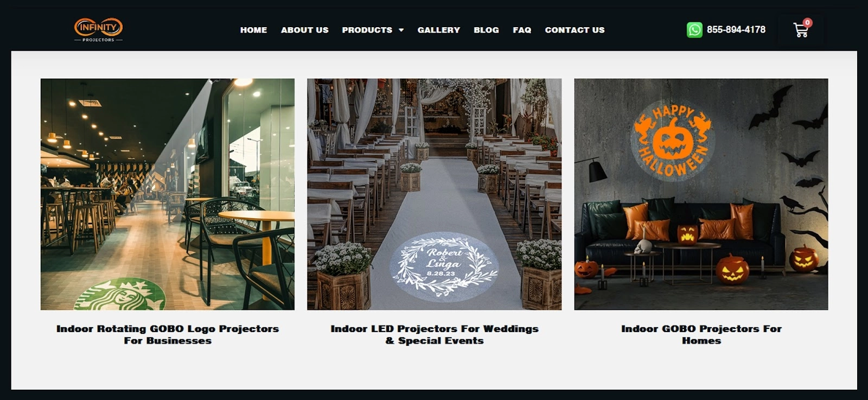
Task: Open the Products menu
Action: pyautogui.click(x=367, y=30)
